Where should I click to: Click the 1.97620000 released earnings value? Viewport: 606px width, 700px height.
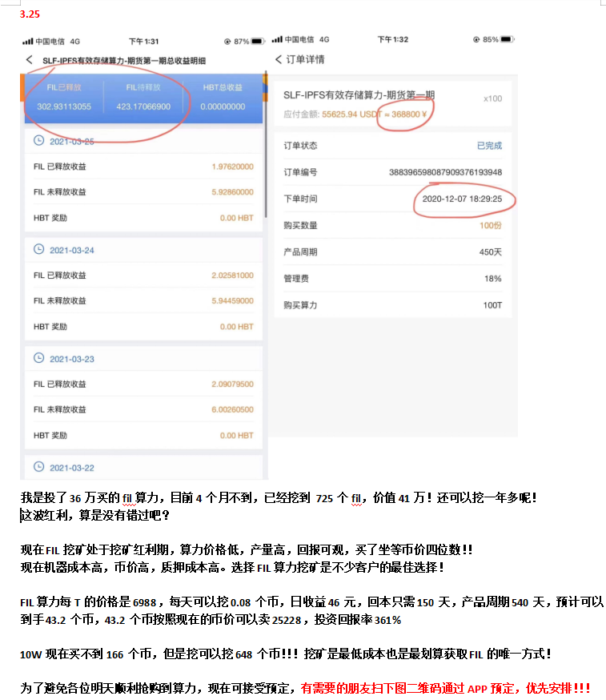pyautogui.click(x=232, y=167)
